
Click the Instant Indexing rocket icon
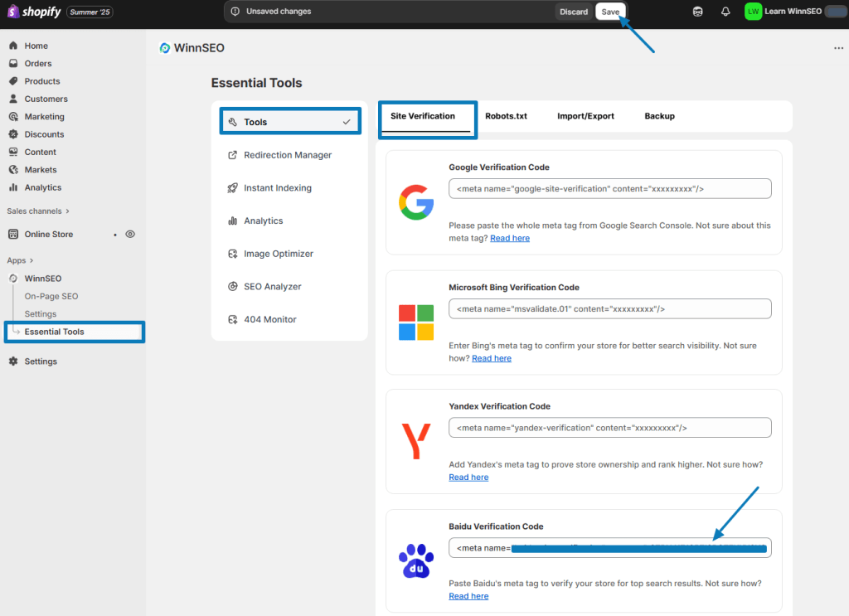click(x=233, y=188)
